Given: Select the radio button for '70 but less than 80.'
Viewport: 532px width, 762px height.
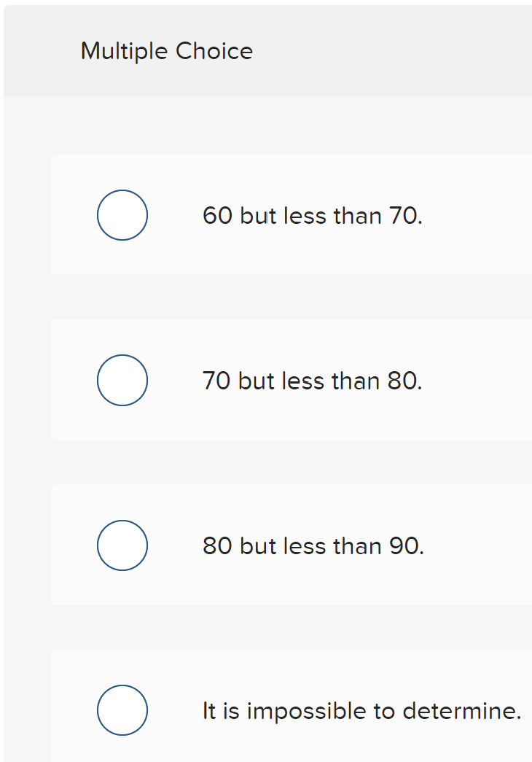Looking at the screenshot, I should 122,380.
